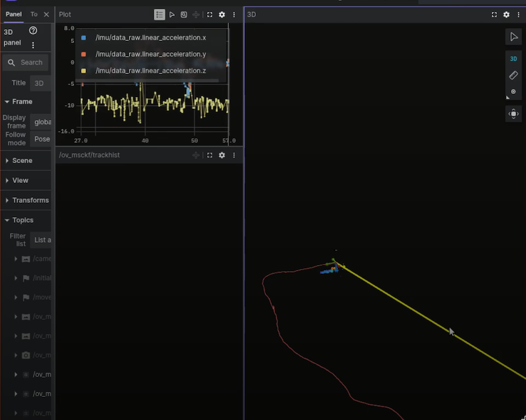The image size is (526, 420).
Task: Switch to the 'To' tab in sidebar
Action: [x=34, y=14]
